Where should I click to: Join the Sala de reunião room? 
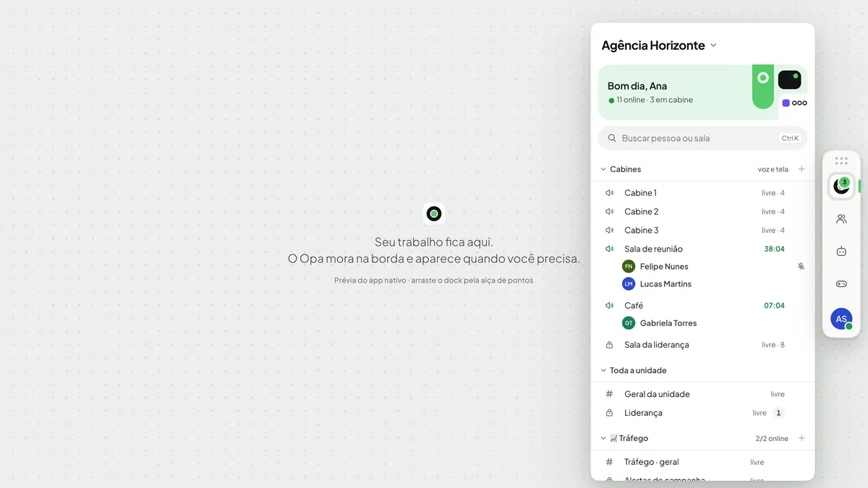point(702,249)
